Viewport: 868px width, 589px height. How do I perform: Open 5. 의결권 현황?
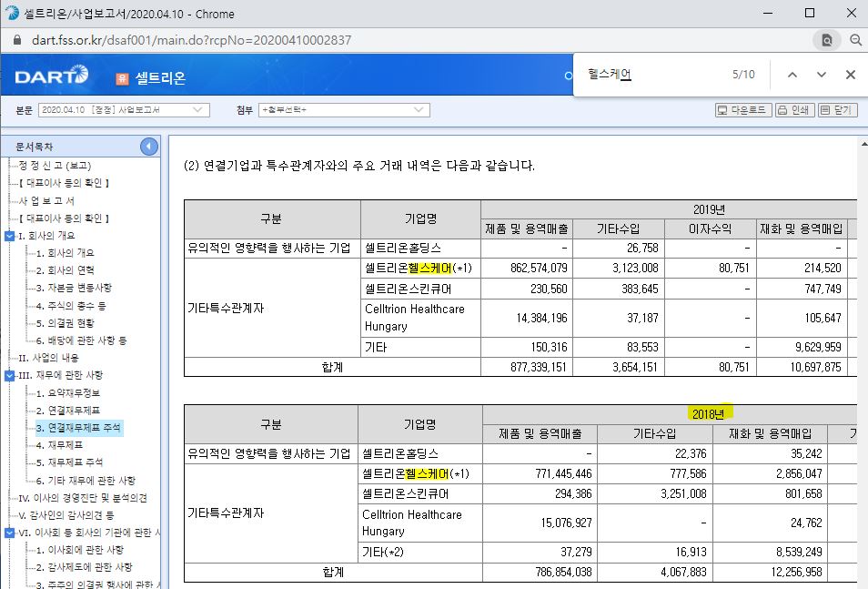[66, 323]
